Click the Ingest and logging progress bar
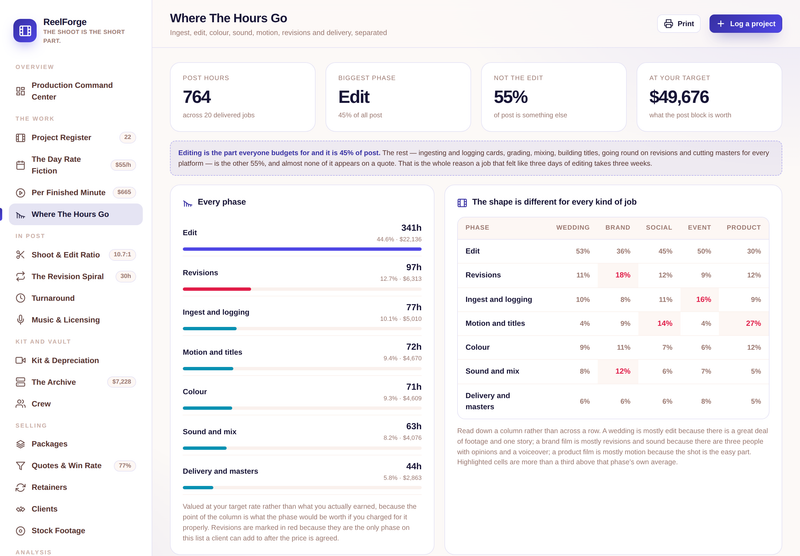800x556 pixels. [x=302, y=329]
